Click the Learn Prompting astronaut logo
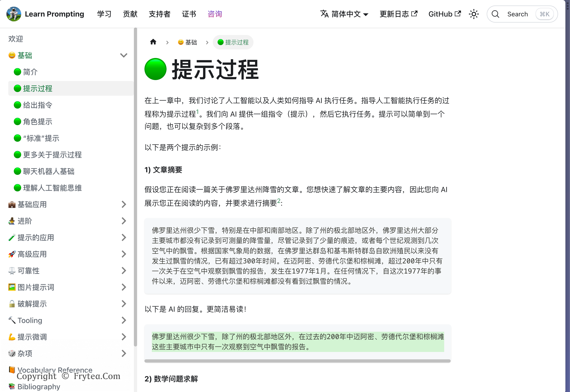Image resolution: width=570 pixels, height=392 pixels. click(x=14, y=14)
